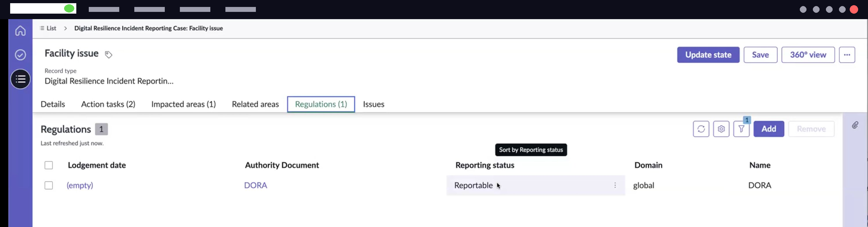
Task: Click the DORA name cell
Action: click(x=760, y=185)
